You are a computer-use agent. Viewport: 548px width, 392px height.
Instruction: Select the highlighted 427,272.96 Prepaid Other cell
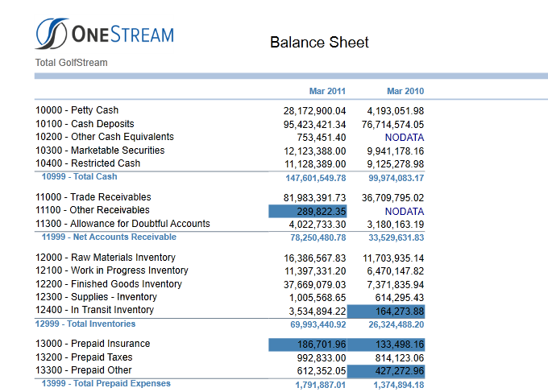(386, 371)
